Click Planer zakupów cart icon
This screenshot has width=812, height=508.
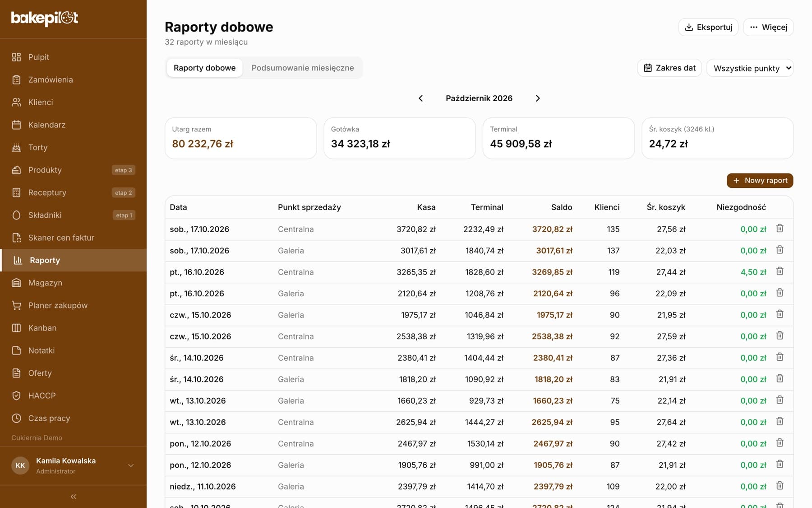pos(17,305)
